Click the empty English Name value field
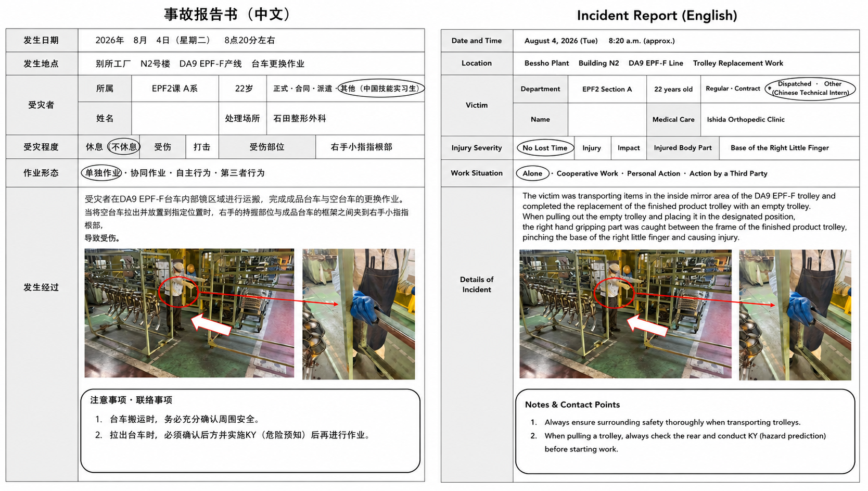Image resolution: width=868 pixels, height=491 pixels. click(x=607, y=119)
